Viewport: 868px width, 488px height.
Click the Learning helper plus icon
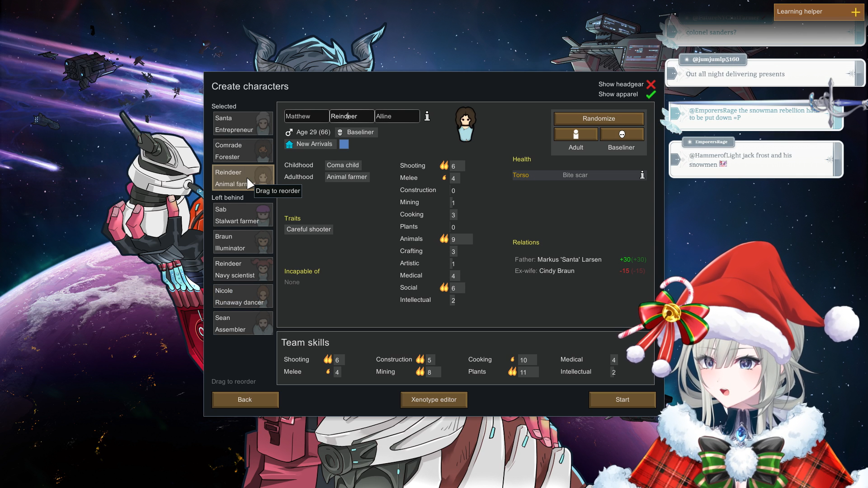pos(855,12)
